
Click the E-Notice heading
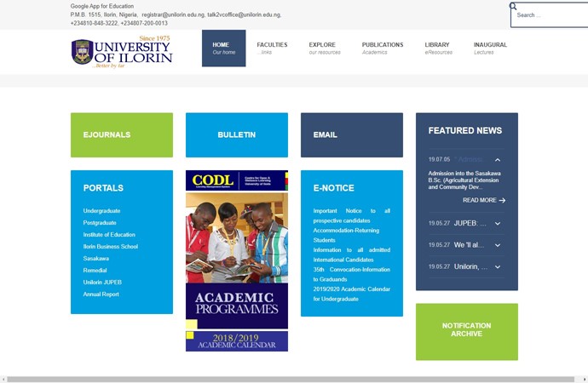333,188
